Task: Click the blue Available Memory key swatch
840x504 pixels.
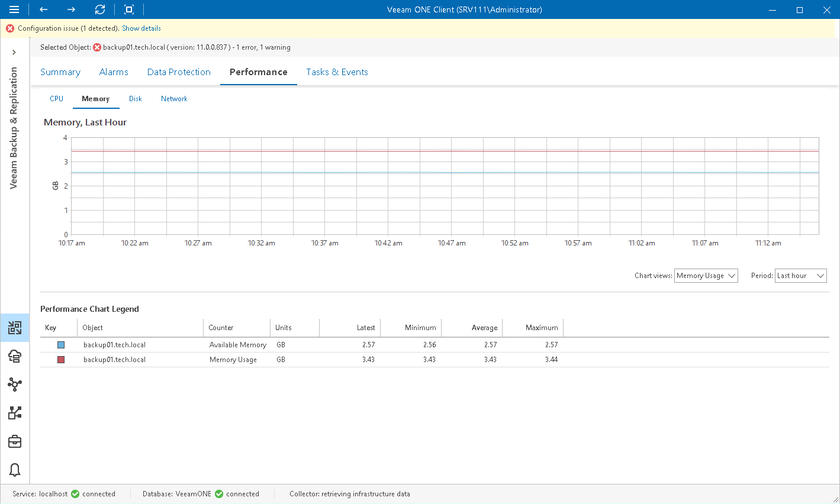Action: point(61,345)
